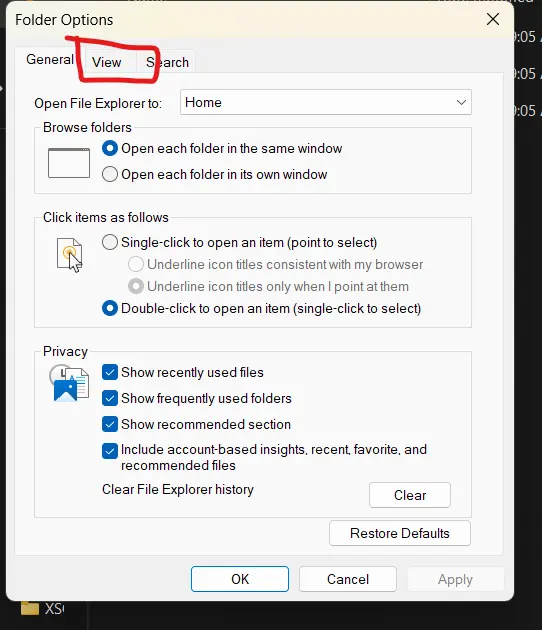Viewport: 542px width, 630px height.
Task: Click the click-items pointer document icon
Action: click(70, 255)
